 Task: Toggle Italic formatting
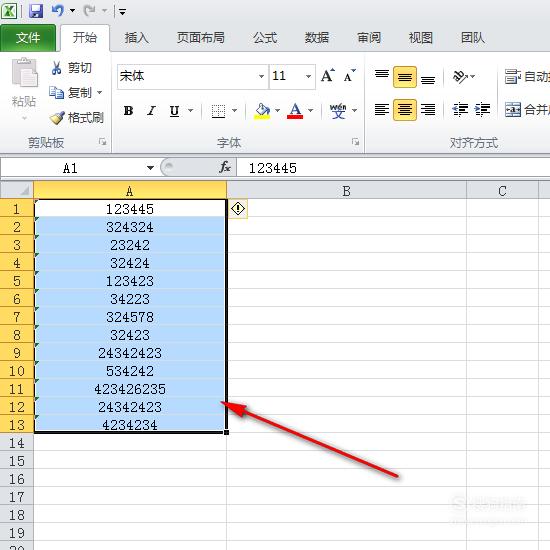(152, 111)
